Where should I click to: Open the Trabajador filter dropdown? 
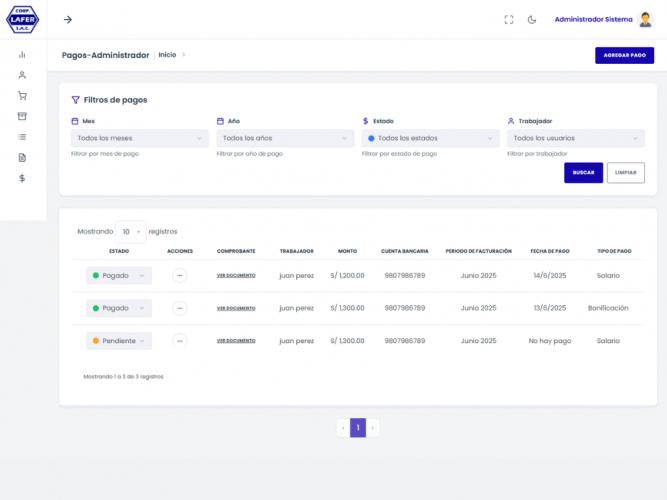click(x=576, y=138)
